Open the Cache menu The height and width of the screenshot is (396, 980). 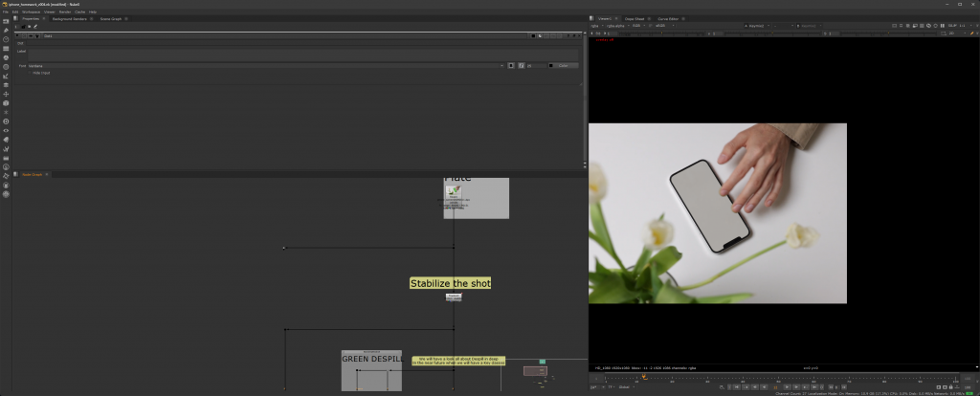80,11
